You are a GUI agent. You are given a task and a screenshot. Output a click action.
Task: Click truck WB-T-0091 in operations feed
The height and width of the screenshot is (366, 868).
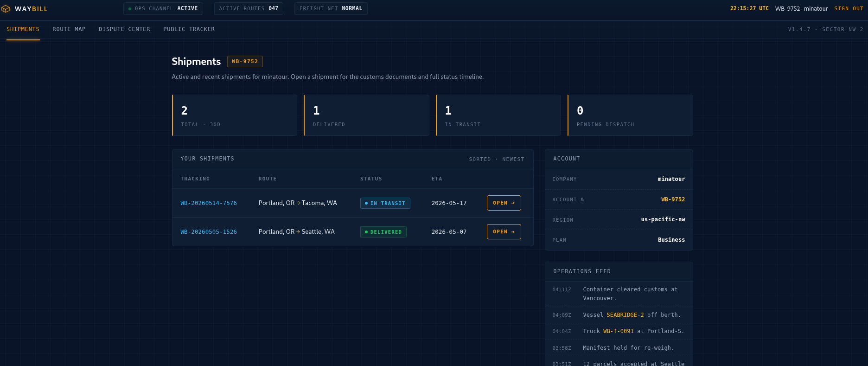618,331
